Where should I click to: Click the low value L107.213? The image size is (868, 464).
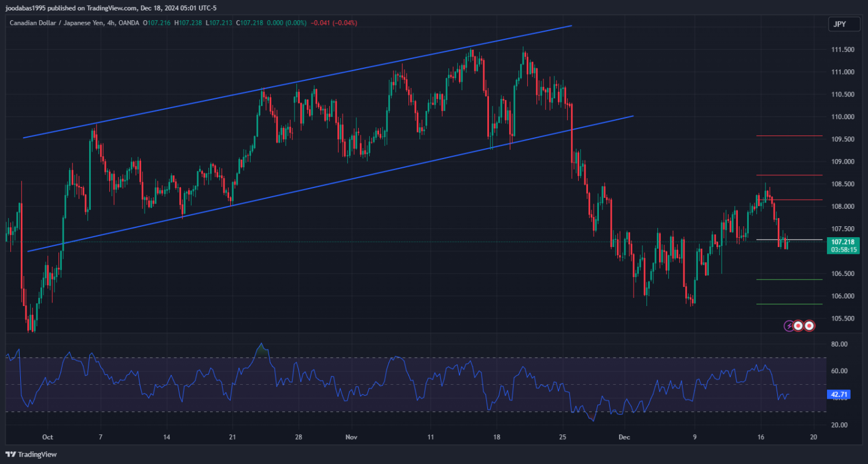pos(219,23)
